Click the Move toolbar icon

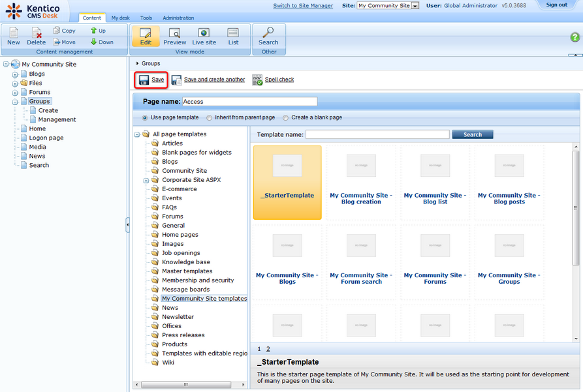click(x=57, y=42)
